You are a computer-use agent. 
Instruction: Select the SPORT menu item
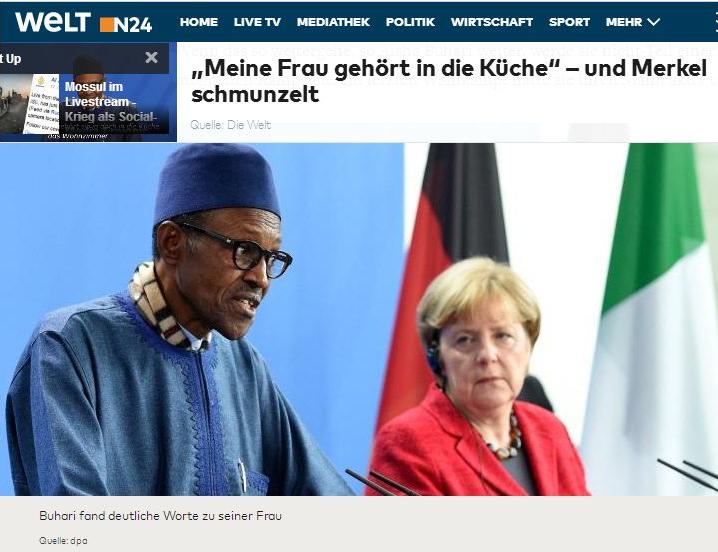569,22
